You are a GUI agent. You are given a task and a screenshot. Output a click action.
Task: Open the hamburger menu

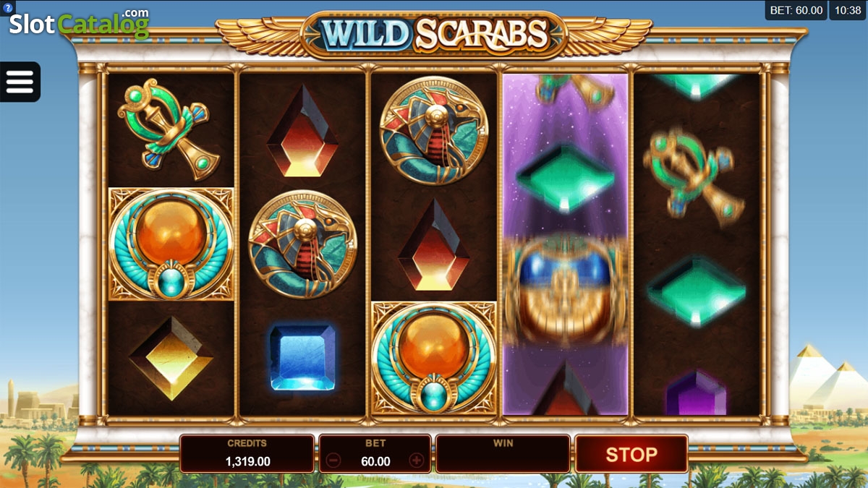[x=20, y=82]
